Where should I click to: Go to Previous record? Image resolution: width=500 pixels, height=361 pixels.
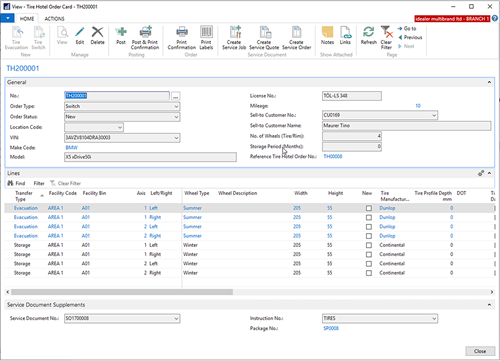click(410, 37)
